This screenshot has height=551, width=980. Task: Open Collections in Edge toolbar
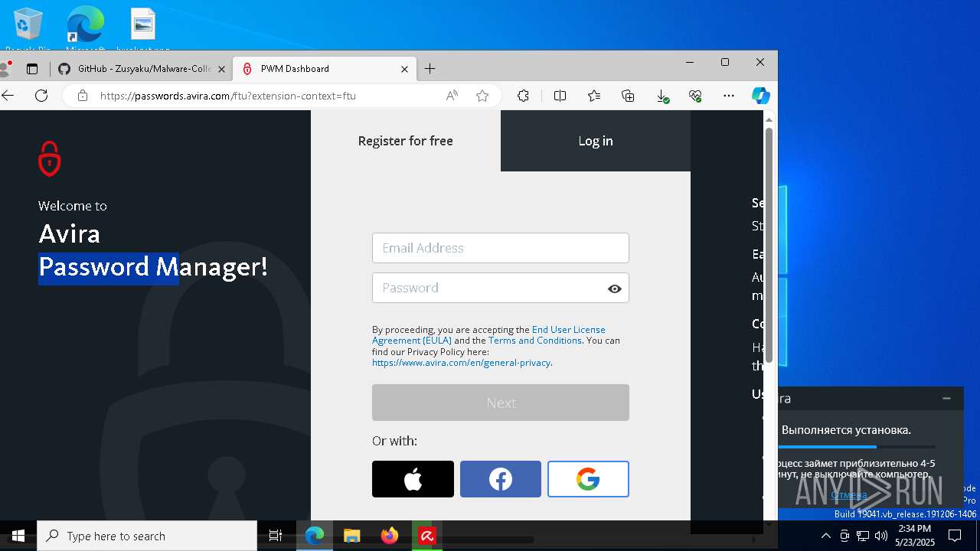click(x=628, y=96)
